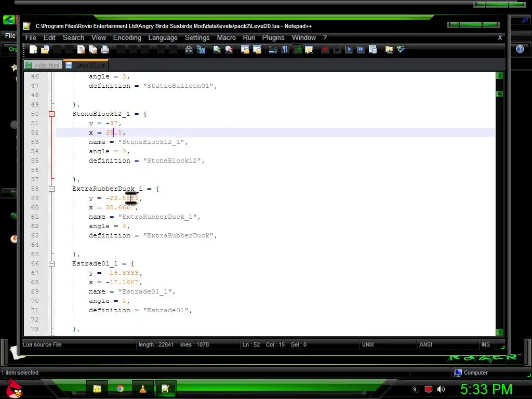Viewport: 532px width, 399px height.
Task: Open the Settings menu
Action: (197, 37)
